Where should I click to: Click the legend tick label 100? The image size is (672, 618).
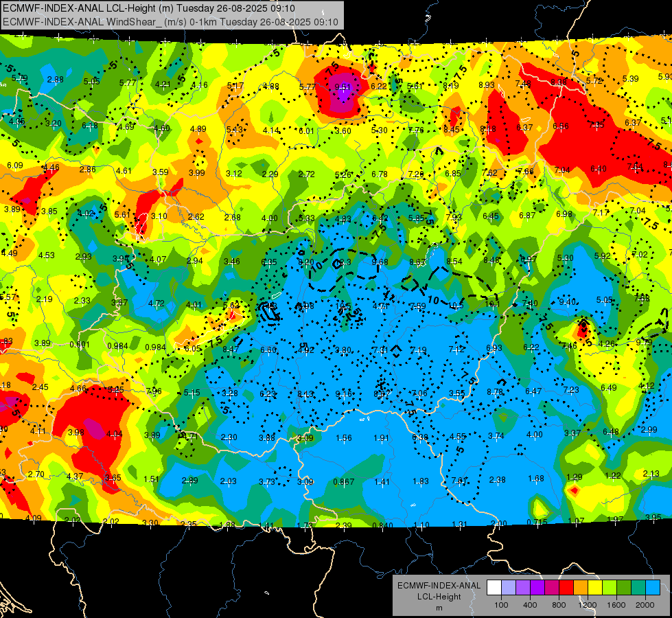point(501,605)
